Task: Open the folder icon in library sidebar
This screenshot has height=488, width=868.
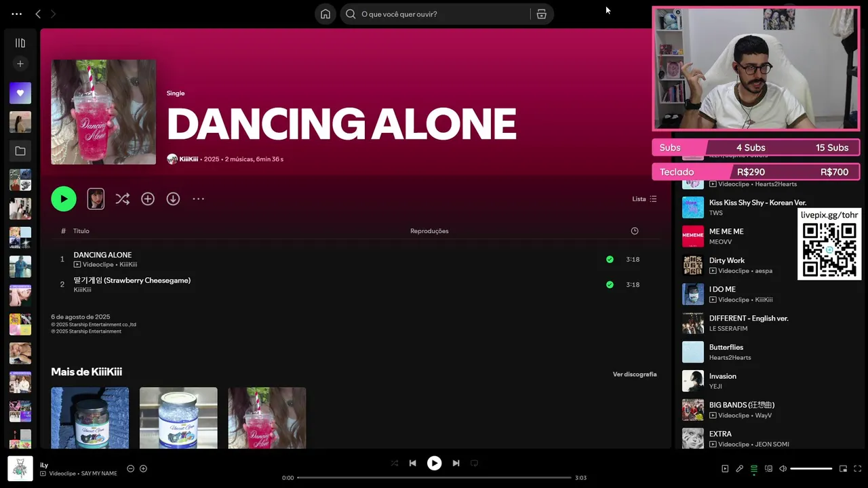Action: 20,151
